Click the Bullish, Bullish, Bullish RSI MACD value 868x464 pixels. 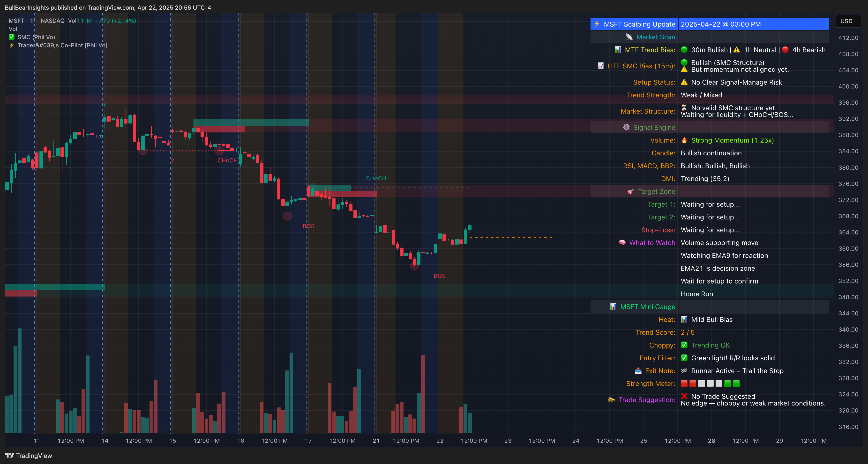[715, 166]
